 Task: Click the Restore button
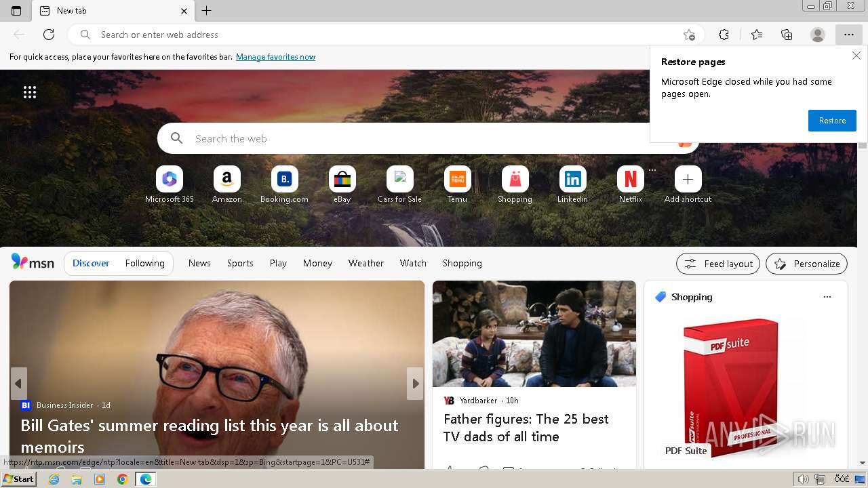tap(832, 121)
